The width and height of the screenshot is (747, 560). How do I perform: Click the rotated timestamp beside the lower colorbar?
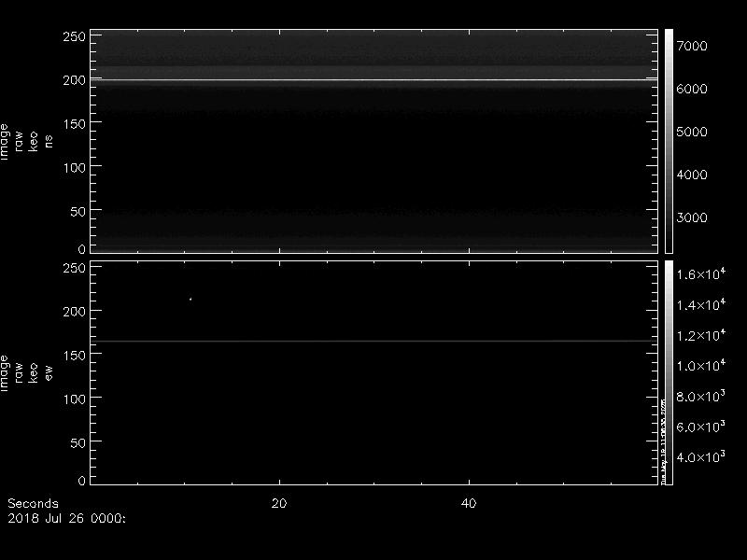point(663,441)
